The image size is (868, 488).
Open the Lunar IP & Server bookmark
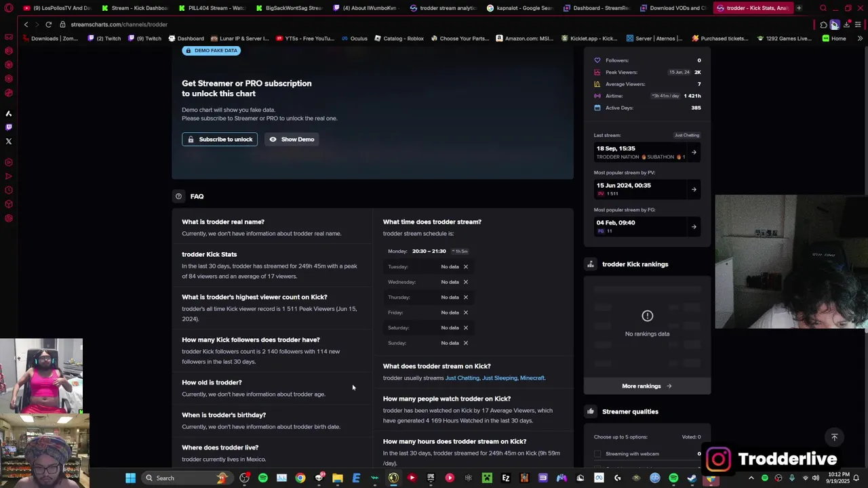[x=240, y=39]
